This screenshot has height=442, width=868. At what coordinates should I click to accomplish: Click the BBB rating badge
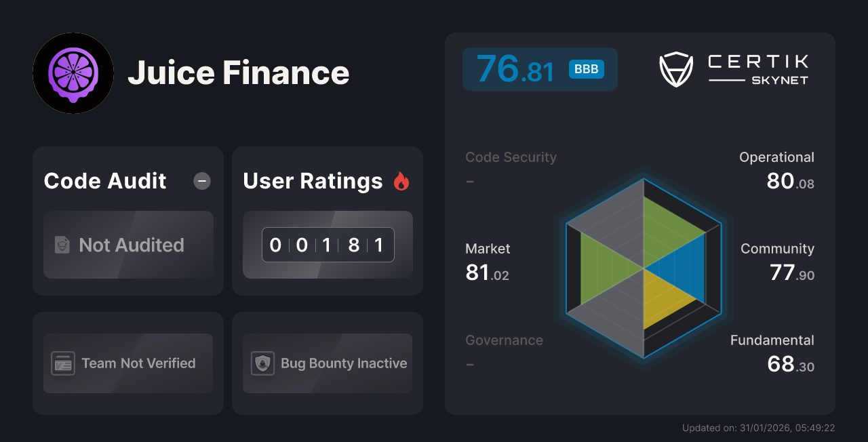coord(585,68)
